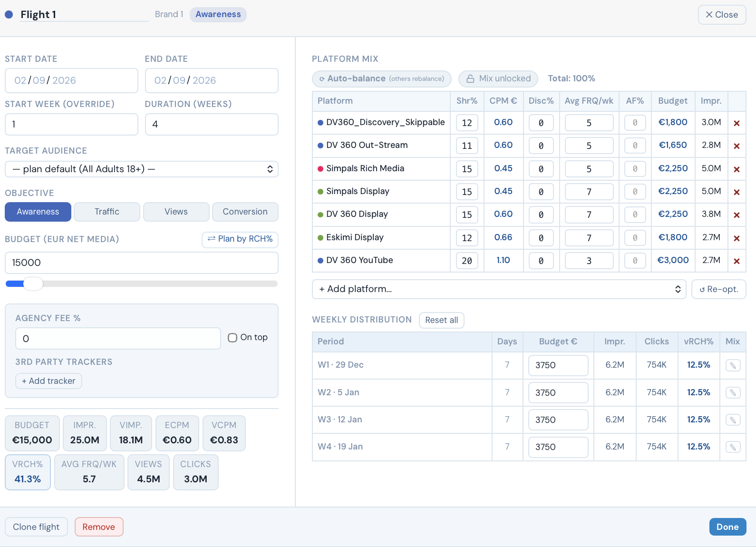Open mix editor for W3 · 12 Jan
This screenshot has height=547, width=756.
click(733, 420)
